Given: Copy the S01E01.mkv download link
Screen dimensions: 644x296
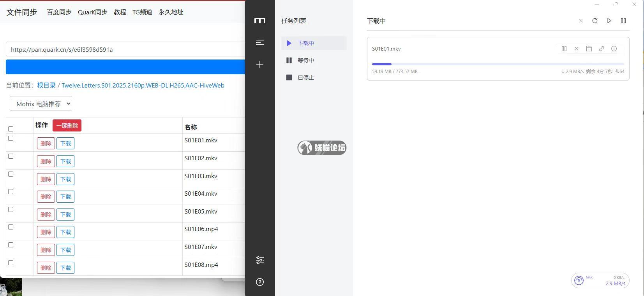Looking at the screenshot, I should tap(602, 49).
